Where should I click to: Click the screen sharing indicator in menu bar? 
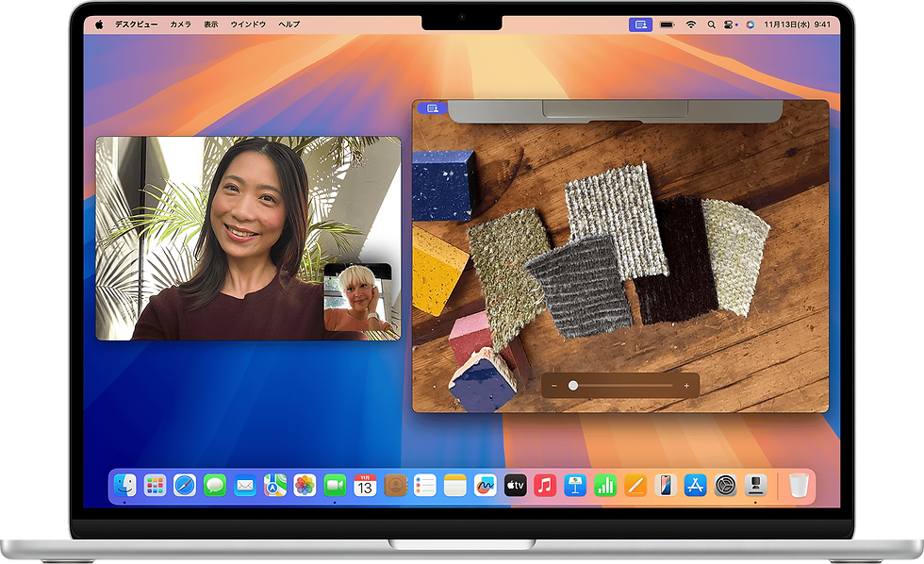(640, 25)
